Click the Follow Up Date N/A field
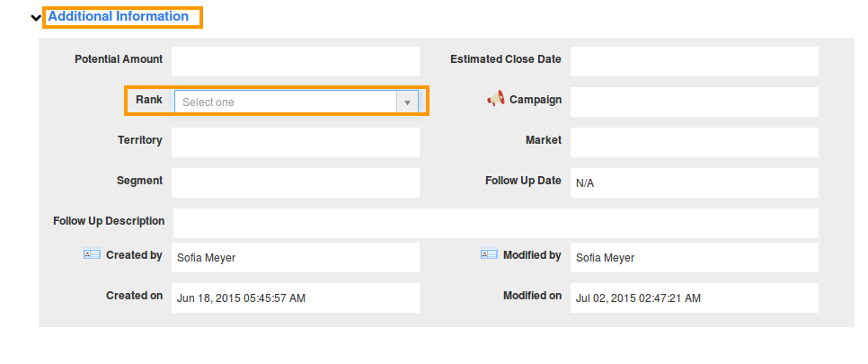Screen dimensions: 868x364 click(695, 182)
